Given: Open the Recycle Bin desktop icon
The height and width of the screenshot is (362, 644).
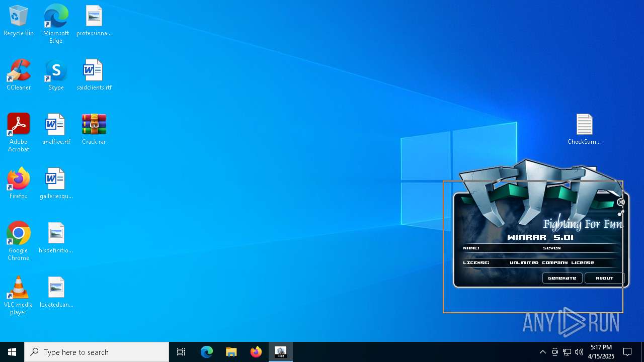Looking at the screenshot, I should (x=19, y=21).
